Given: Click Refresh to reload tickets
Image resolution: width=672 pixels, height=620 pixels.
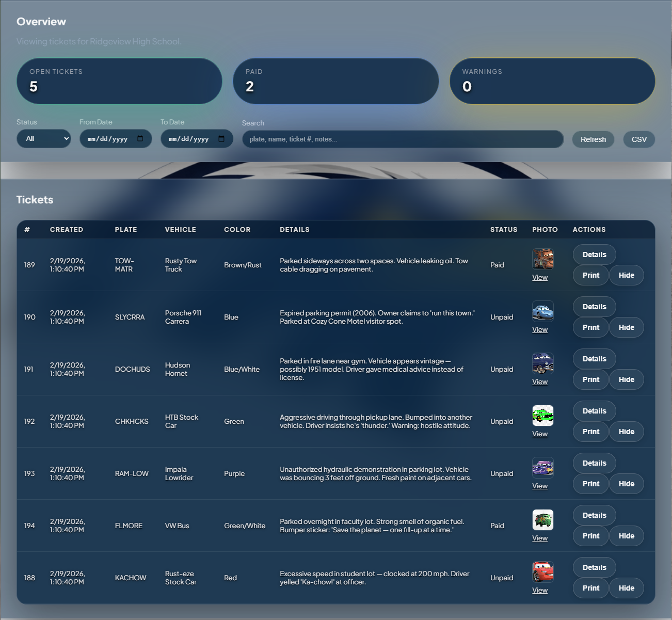Looking at the screenshot, I should (593, 139).
